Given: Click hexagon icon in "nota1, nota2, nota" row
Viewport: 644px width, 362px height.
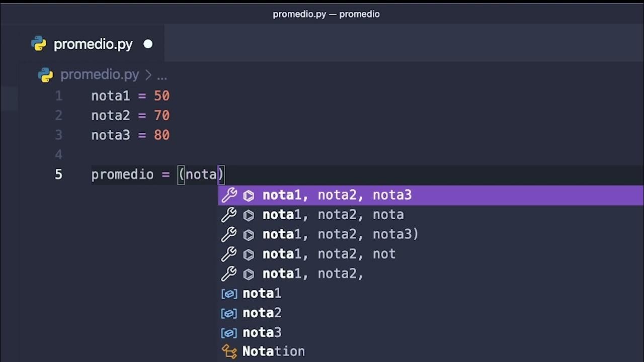Looking at the screenshot, I should (x=249, y=215).
